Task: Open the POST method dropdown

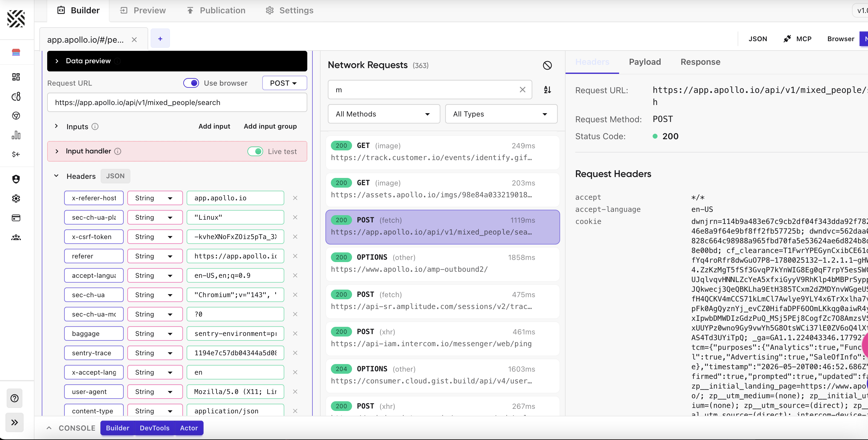Action: coord(284,83)
